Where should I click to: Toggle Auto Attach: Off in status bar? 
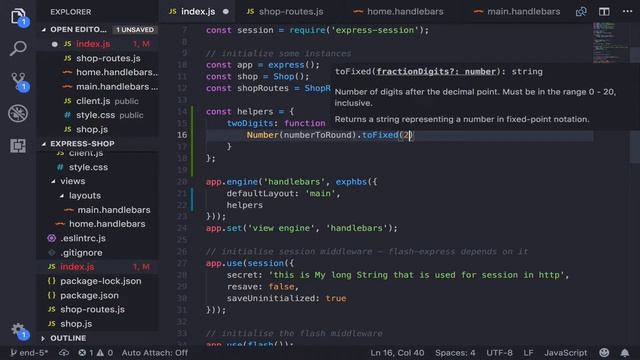pyautogui.click(x=155, y=353)
